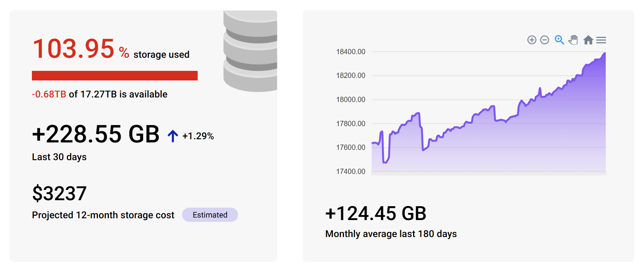The height and width of the screenshot is (270, 644).
Task: Click the home reset view icon
Action: click(589, 40)
